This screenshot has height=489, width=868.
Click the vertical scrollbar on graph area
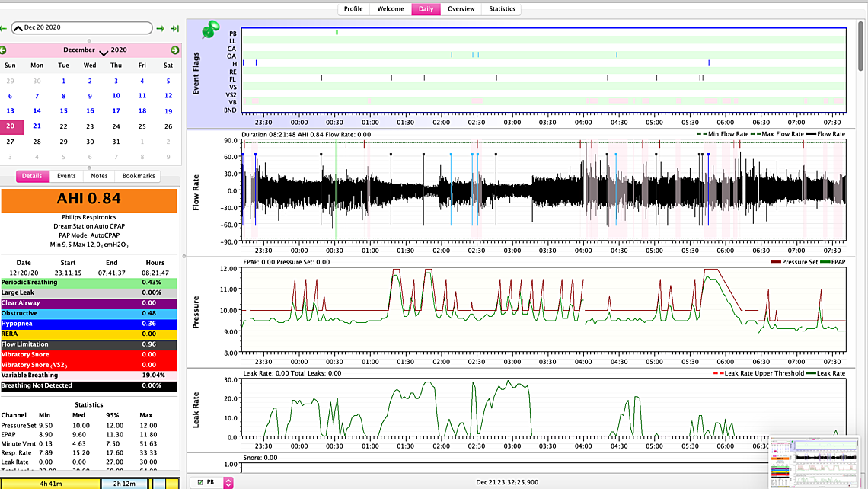click(x=861, y=46)
